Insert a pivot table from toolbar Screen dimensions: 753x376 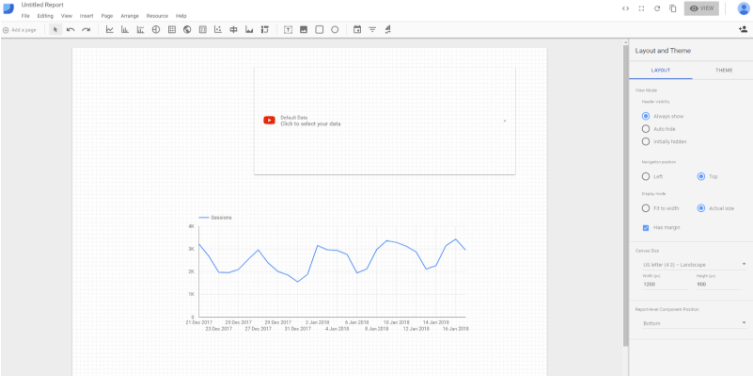[265, 30]
